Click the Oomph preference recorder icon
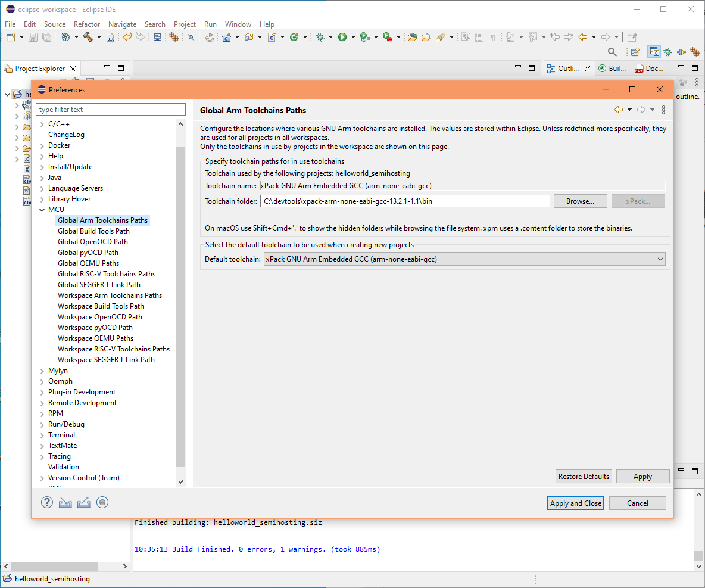 point(102,502)
